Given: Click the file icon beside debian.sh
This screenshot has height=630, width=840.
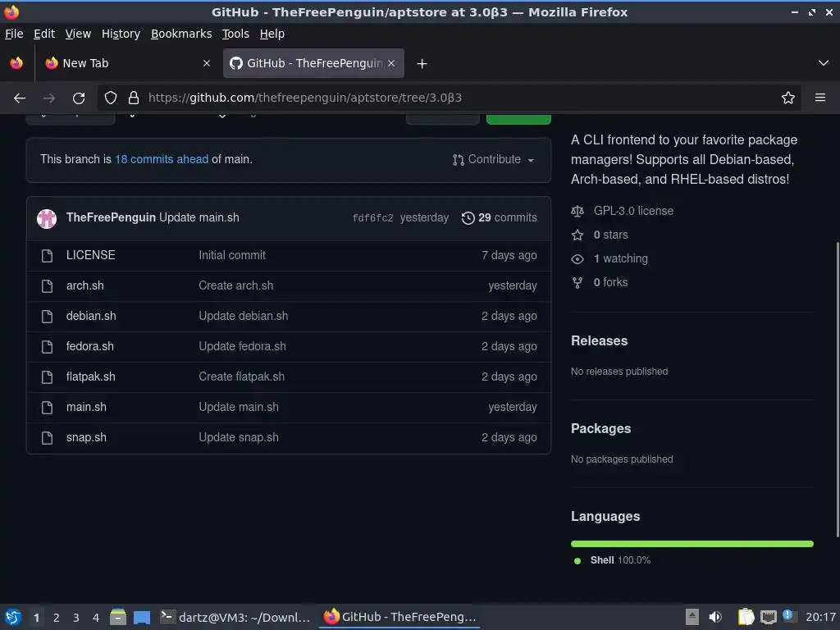Looking at the screenshot, I should (47, 316).
